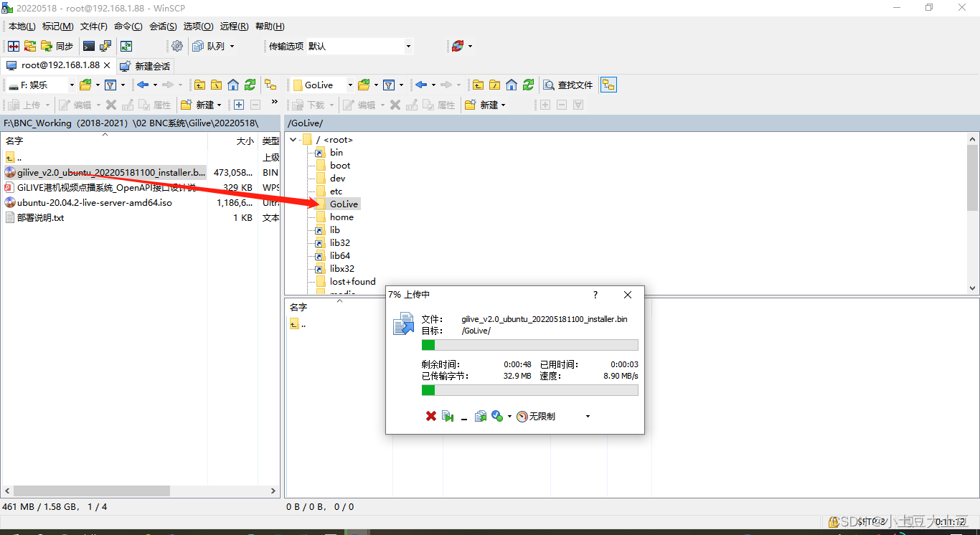This screenshot has width=980, height=535.
Task: Click remote 新建 new button
Action: coord(486,105)
